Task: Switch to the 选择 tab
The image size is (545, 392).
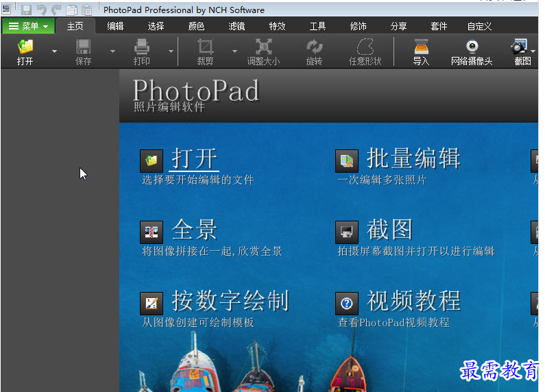Action: coord(156,26)
